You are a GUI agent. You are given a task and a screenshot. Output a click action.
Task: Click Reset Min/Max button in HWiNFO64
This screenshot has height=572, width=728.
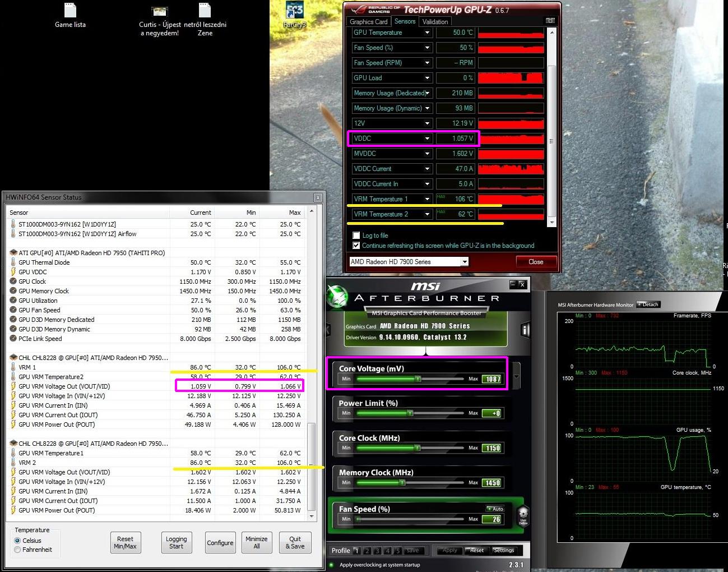(x=125, y=542)
